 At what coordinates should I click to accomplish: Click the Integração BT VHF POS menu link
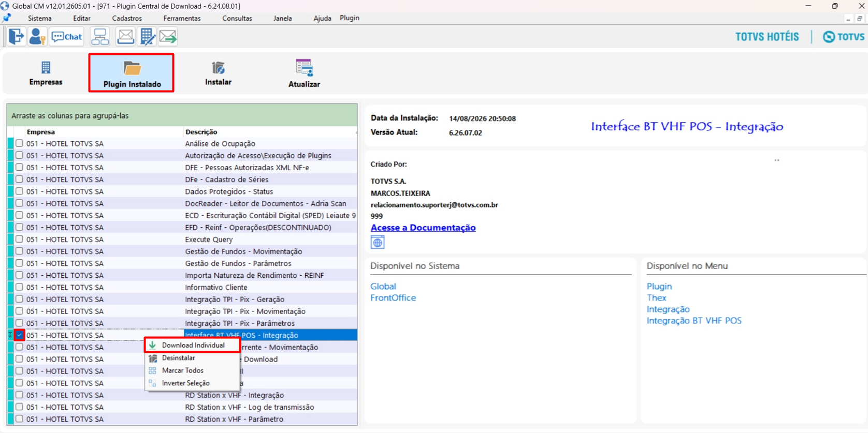click(694, 321)
